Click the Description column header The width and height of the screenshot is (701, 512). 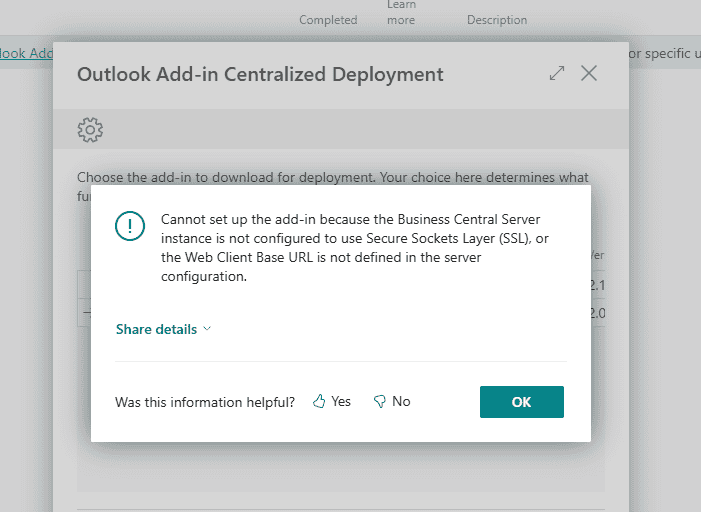click(497, 20)
